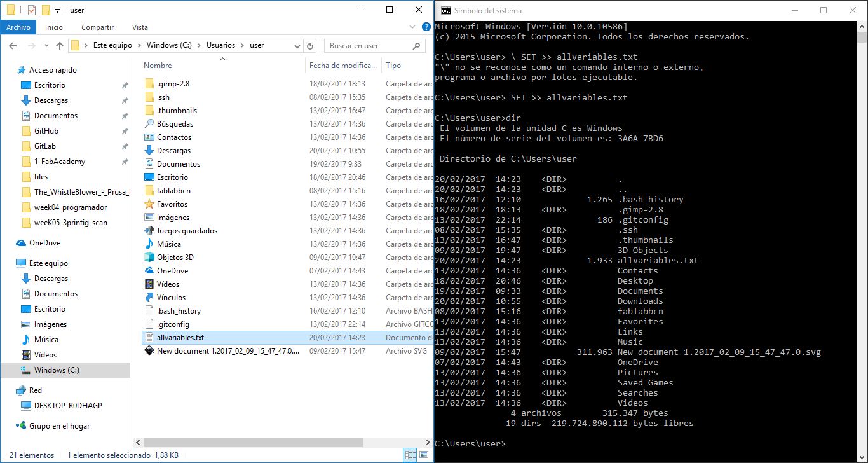Sort by Fecha de modificación column

point(343,66)
